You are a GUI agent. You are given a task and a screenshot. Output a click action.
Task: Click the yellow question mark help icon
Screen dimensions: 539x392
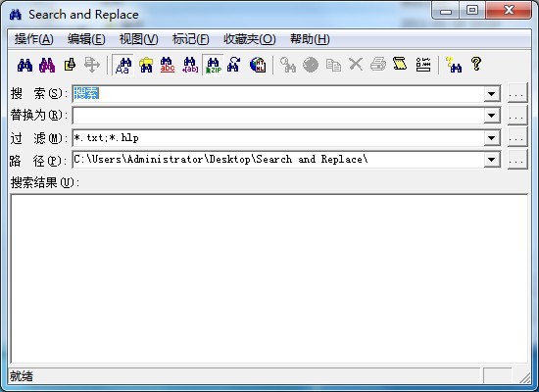[x=476, y=64]
